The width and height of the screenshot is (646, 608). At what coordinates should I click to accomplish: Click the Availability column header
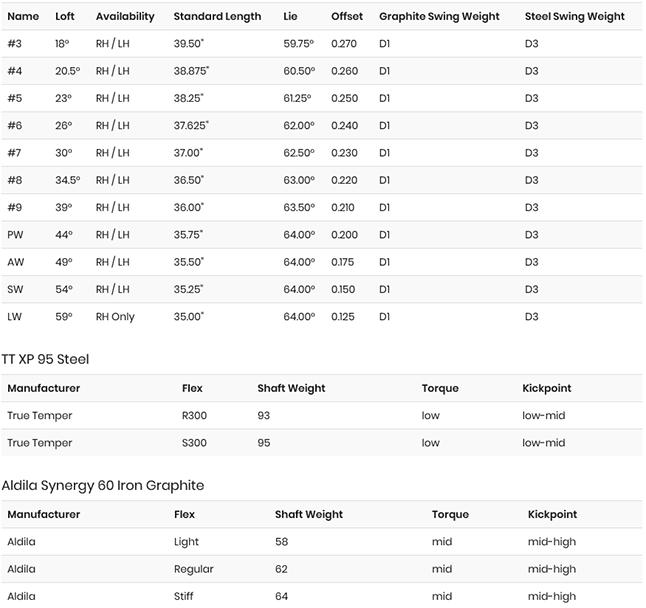[x=125, y=17]
